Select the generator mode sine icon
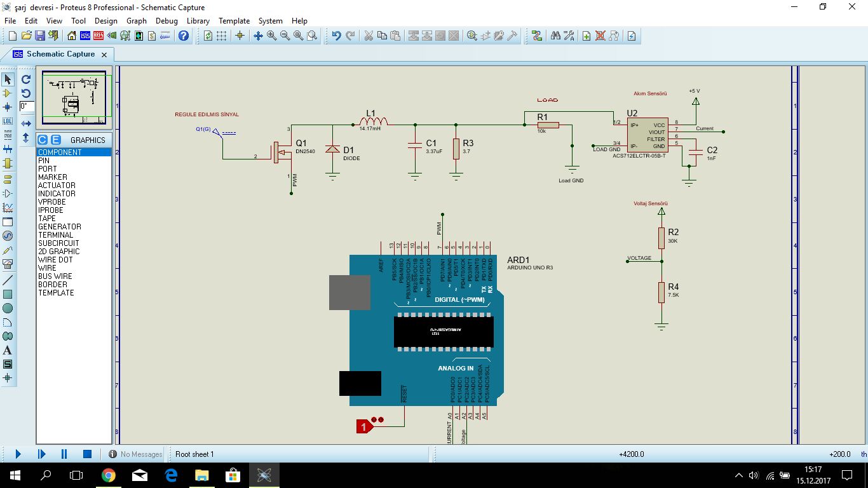Viewport: 868px width, 488px height. point(8,236)
